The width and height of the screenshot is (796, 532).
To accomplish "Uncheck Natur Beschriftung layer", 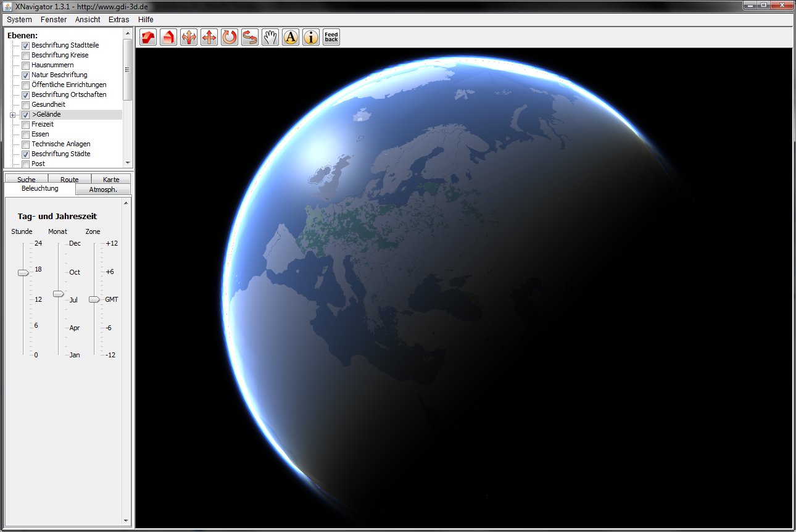I will tap(26, 75).
